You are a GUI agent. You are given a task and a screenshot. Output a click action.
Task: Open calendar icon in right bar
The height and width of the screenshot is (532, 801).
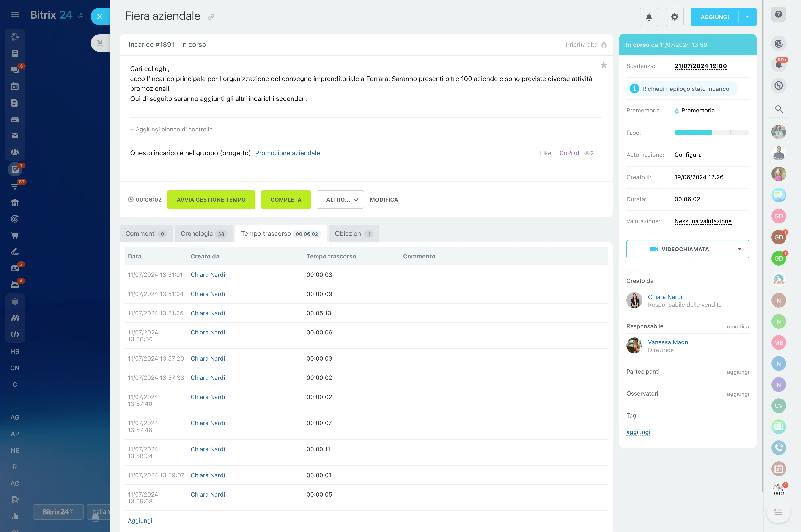[x=779, y=469]
